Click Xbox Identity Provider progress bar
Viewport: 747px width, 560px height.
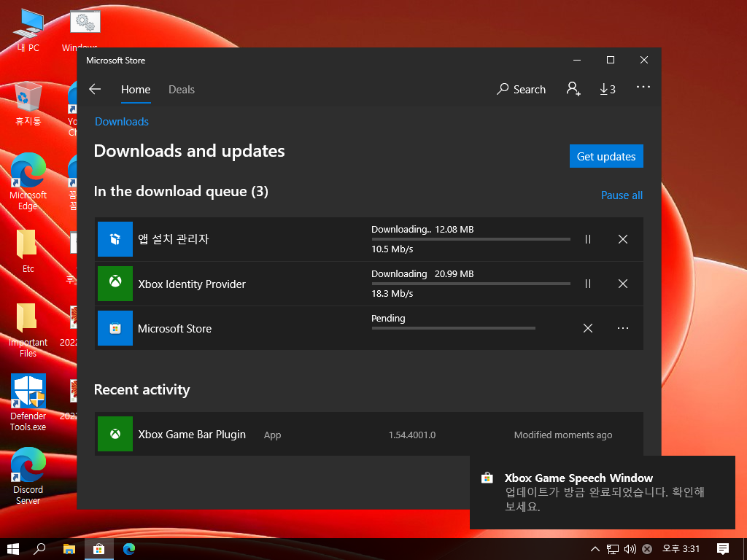click(x=471, y=284)
